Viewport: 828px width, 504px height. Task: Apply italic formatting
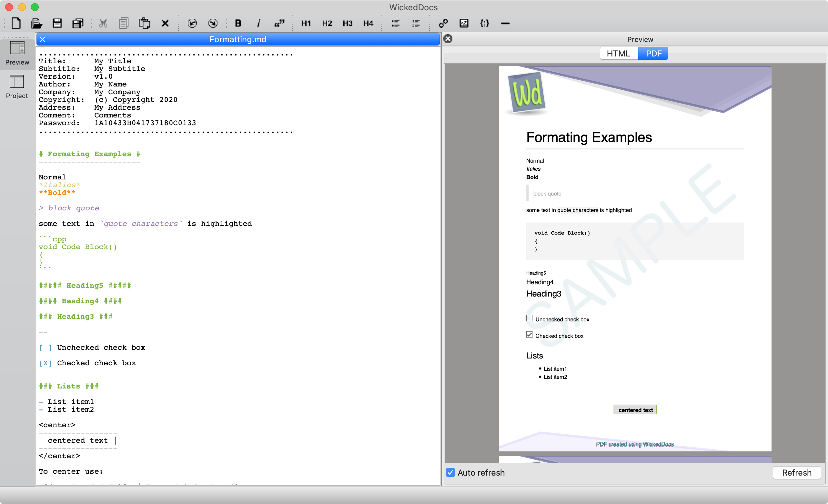point(258,23)
